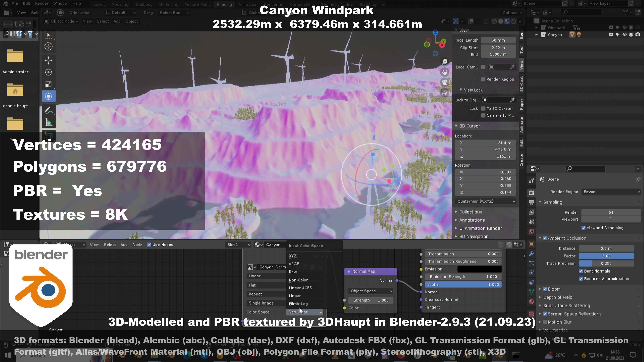Click the zoom magnifier viewport gizmo
644x362 pixels.
pos(444,62)
